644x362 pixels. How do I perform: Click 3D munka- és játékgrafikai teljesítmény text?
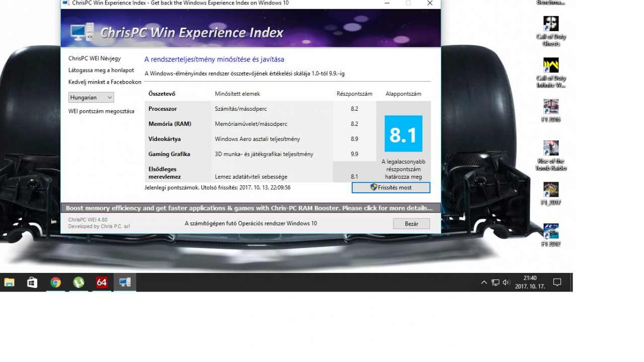pyautogui.click(x=264, y=154)
